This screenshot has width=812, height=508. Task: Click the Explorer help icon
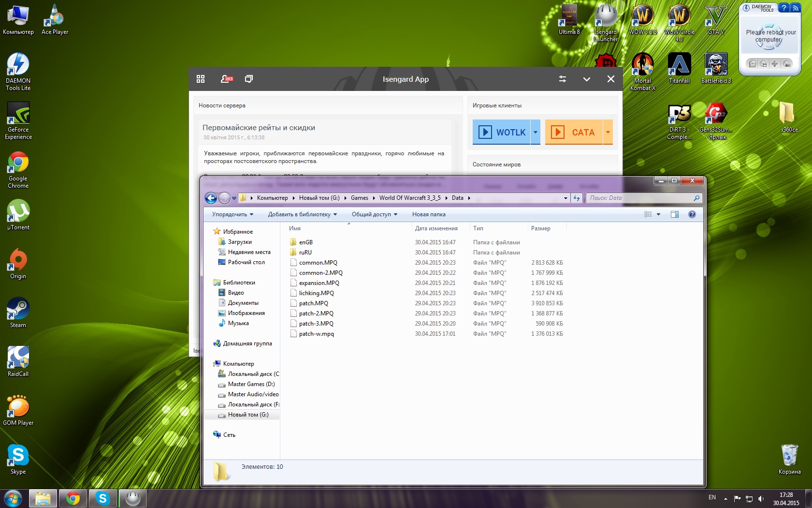click(x=692, y=214)
